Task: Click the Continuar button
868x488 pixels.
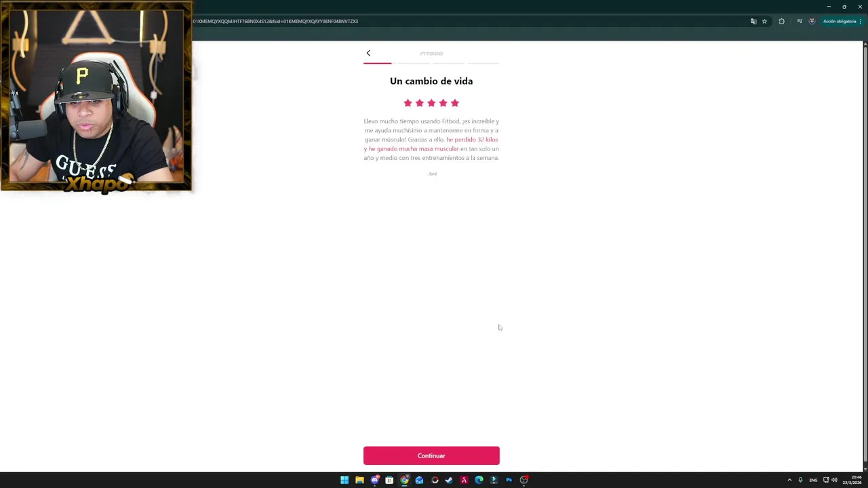Action: (431, 455)
